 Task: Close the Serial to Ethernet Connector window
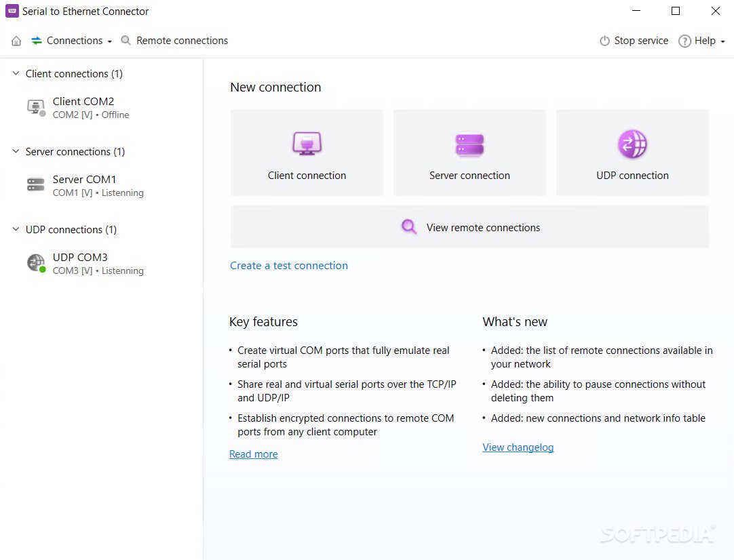715,11
